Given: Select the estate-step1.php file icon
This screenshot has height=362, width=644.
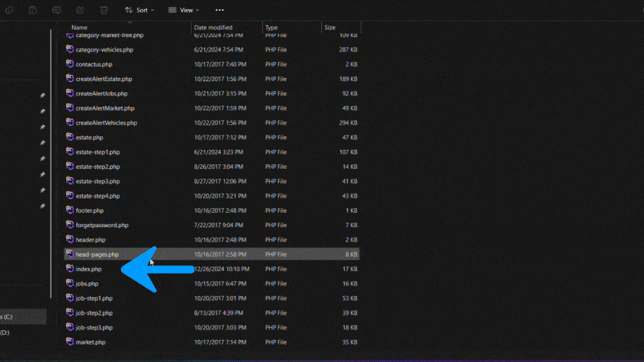Looking at the screenshot, I should click(70, 152).
